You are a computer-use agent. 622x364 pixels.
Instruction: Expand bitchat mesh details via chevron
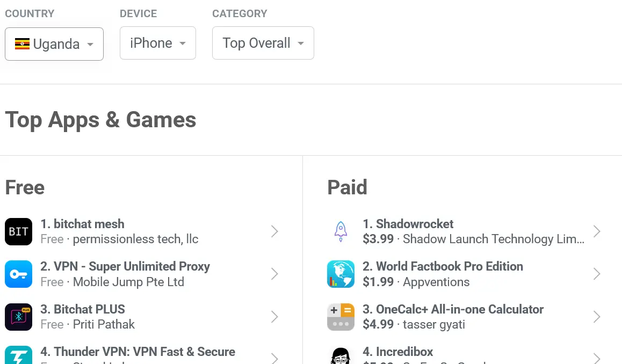274,231
